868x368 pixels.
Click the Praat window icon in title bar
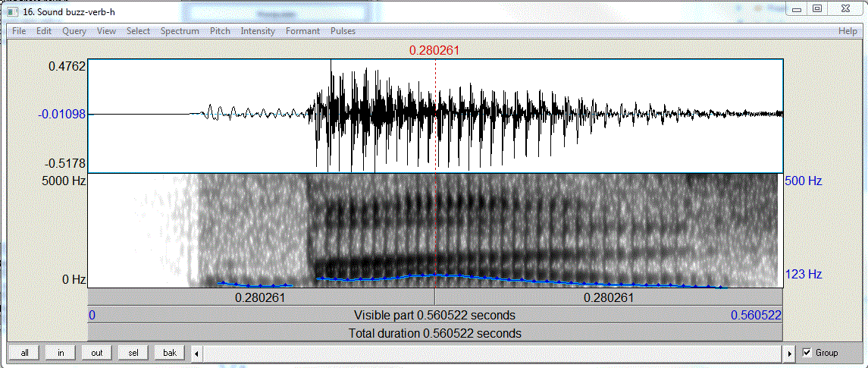pos(14,11)
